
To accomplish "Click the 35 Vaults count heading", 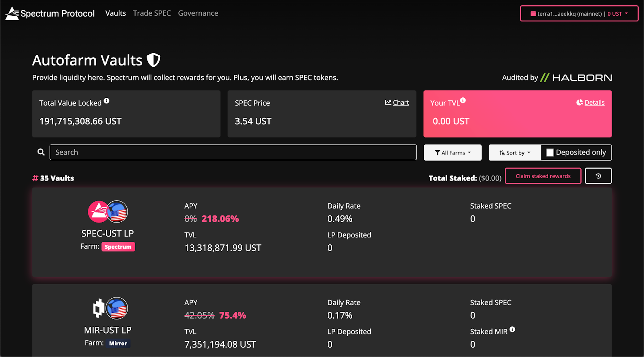I will pos(53,178).
